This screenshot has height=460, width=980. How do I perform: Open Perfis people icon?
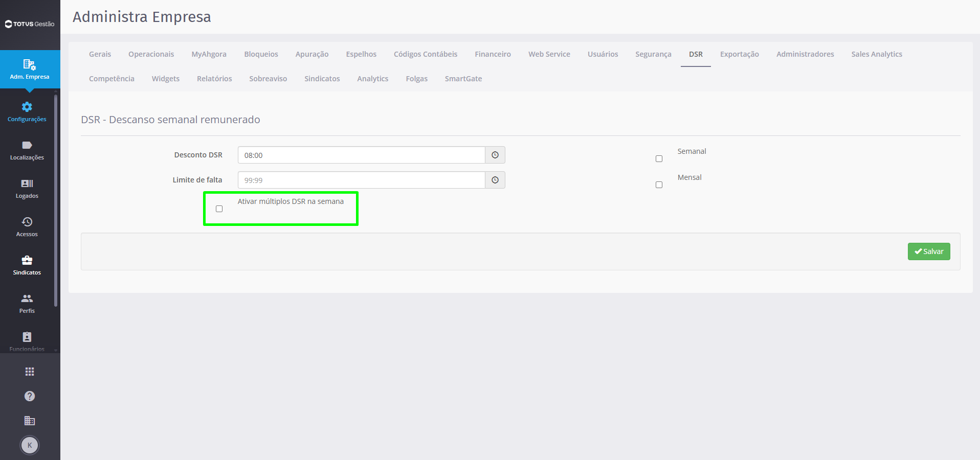(27, 298)
